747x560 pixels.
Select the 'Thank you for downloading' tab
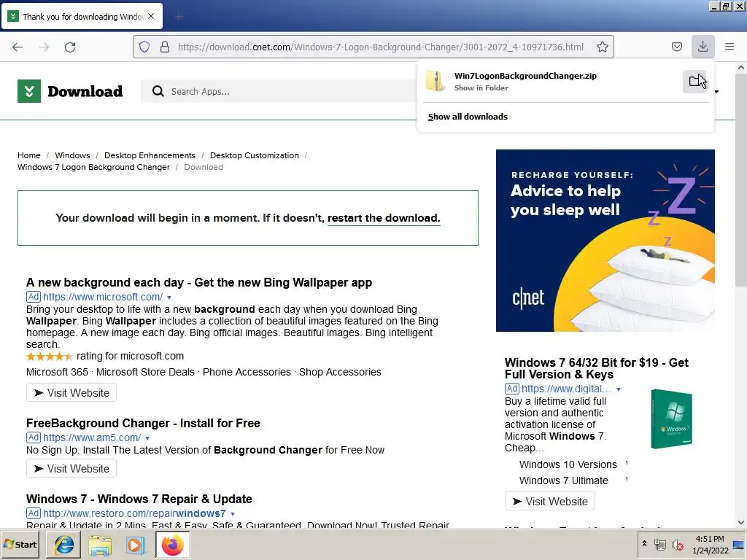82,17
